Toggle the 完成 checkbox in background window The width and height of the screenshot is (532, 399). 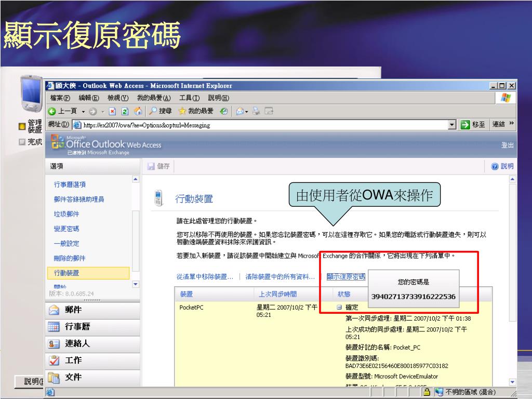point(22,142)
